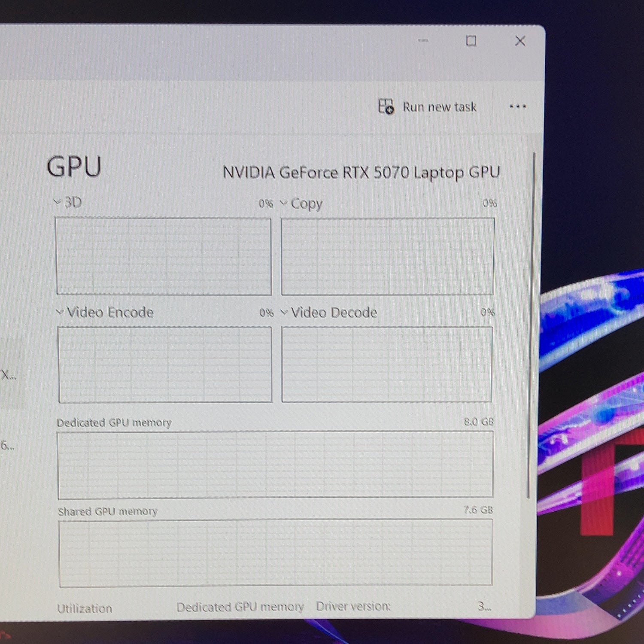Click the Copy engine 0% value
Screen dimensions: 644x644
[489, 203]
